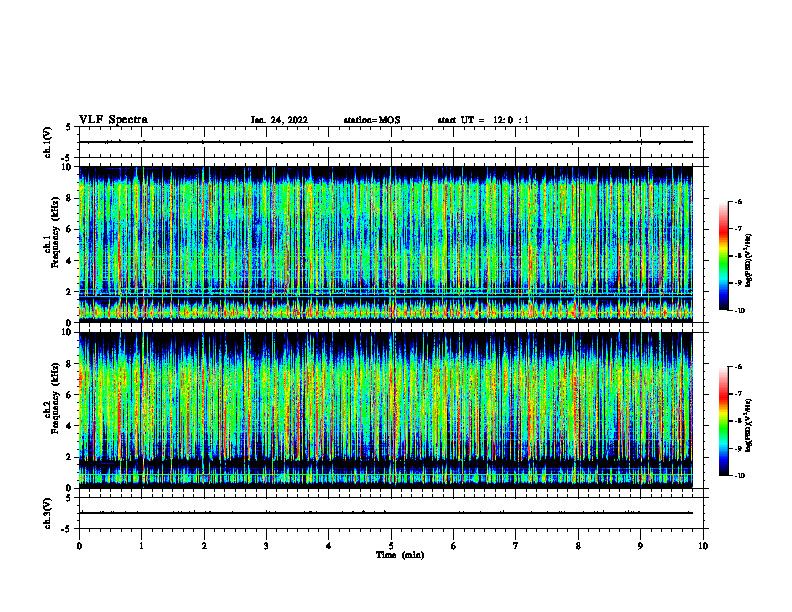Click the "ch.1(V)" waveform axis label
Viewport: 792px width, 612px height.
47,142
